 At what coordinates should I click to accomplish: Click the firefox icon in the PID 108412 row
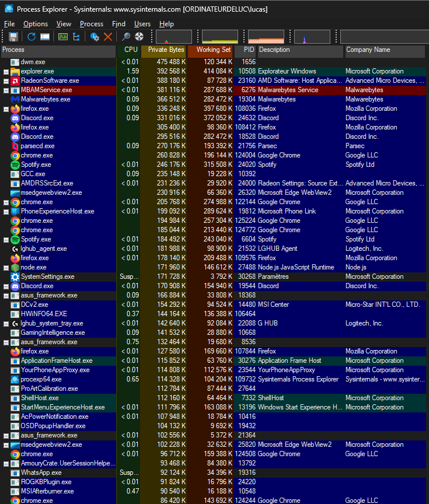15,127
